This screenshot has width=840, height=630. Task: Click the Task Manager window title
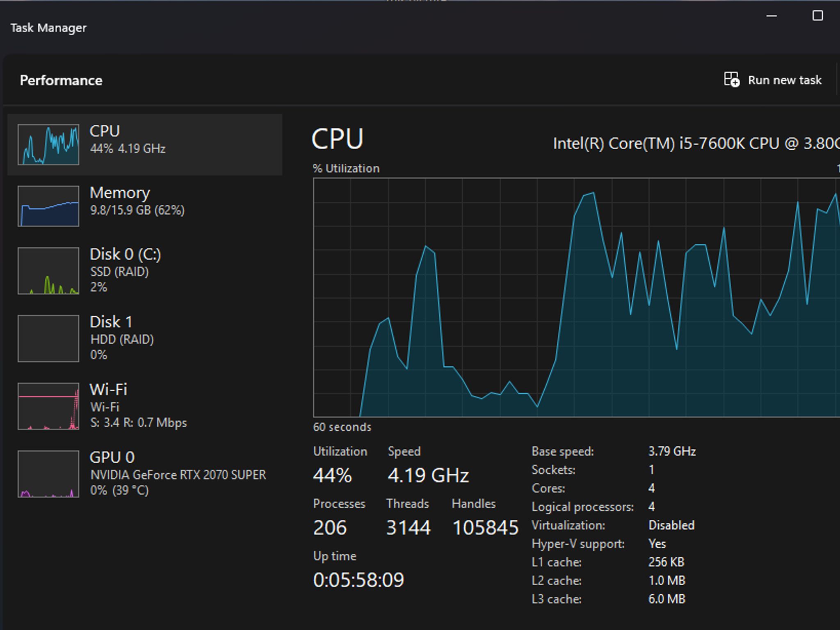click(48, 28)
